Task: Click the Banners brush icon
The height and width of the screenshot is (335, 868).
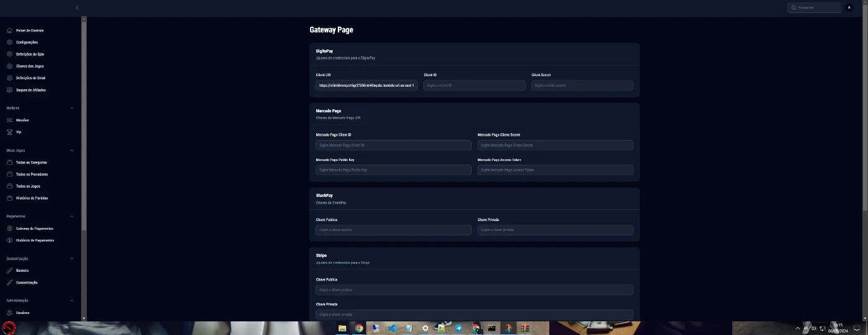Action: click(x=10, y=271)
